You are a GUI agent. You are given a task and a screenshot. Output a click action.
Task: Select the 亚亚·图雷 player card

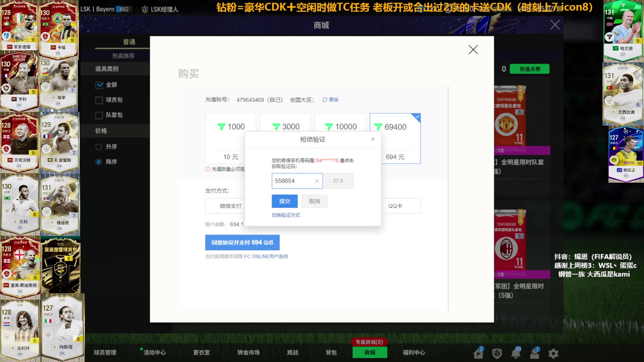[x=19, y=25]
